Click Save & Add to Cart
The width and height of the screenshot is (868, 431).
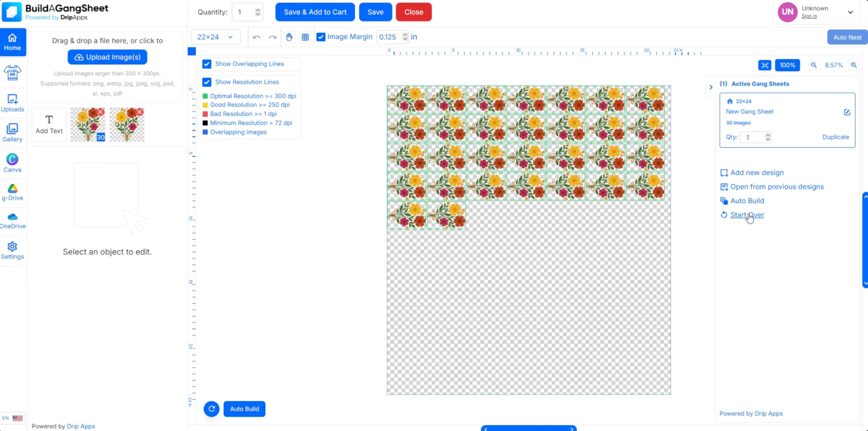point(315,12)
